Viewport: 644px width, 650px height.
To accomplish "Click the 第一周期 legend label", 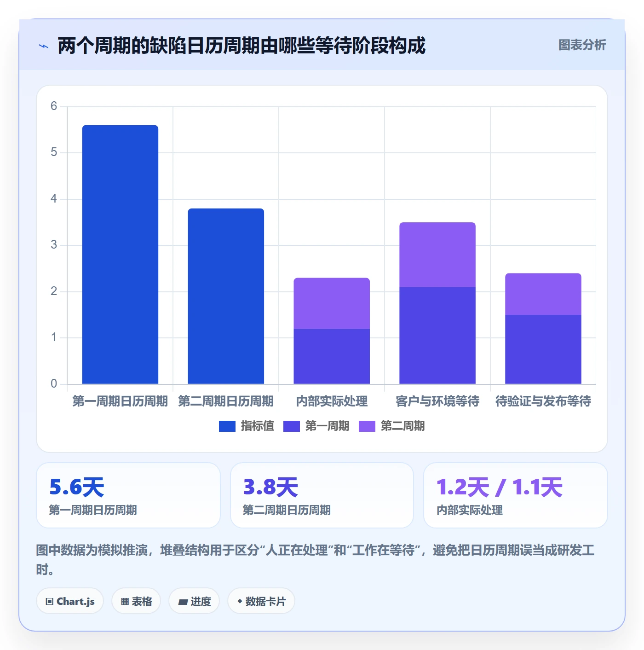I will pos(328,426).
